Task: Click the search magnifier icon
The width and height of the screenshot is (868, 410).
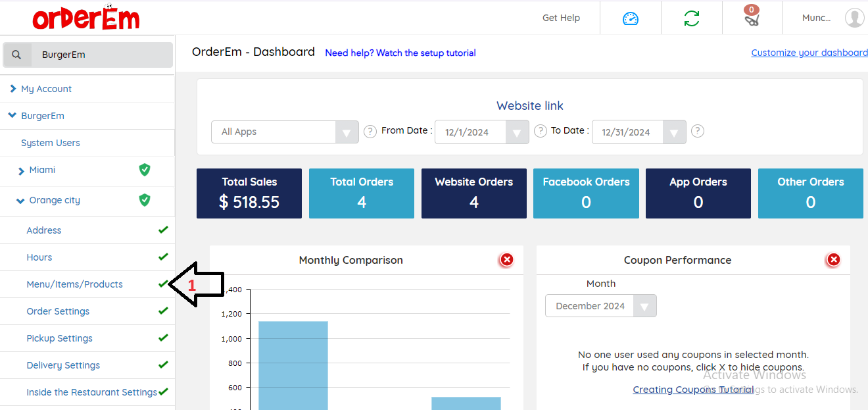Action: click(x=17, y=55)
